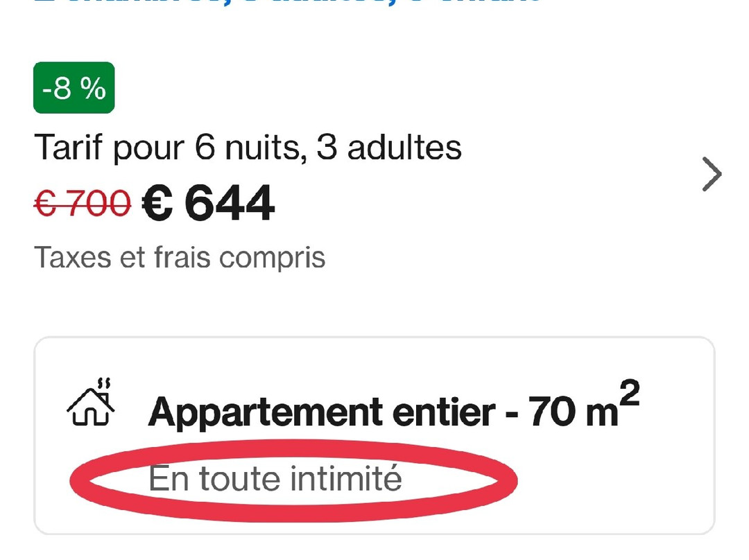Select the crossed-out € 700 original price
The height and width of the screenshot is (560, 749).
pyautogui.click(x=82, y=203)
